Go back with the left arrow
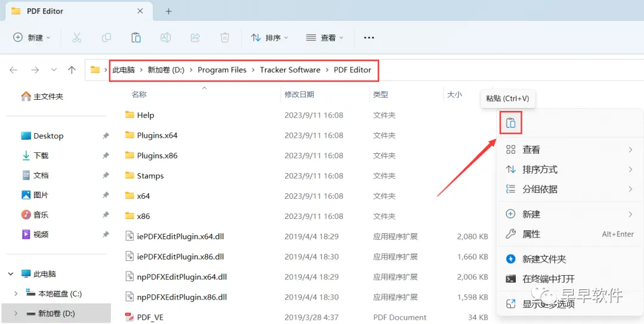 [14, 70]
